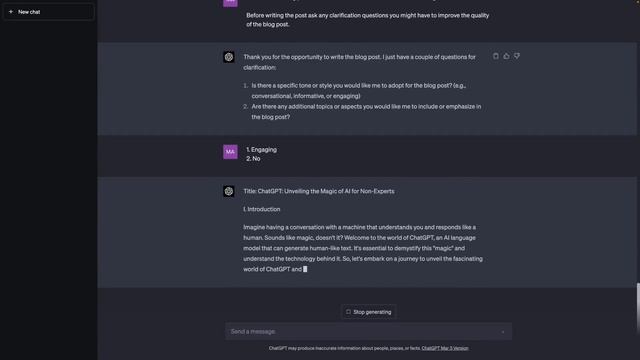Click the send arrow in the message box
Viewport: 640px width, 360px height.
(503, 332)
